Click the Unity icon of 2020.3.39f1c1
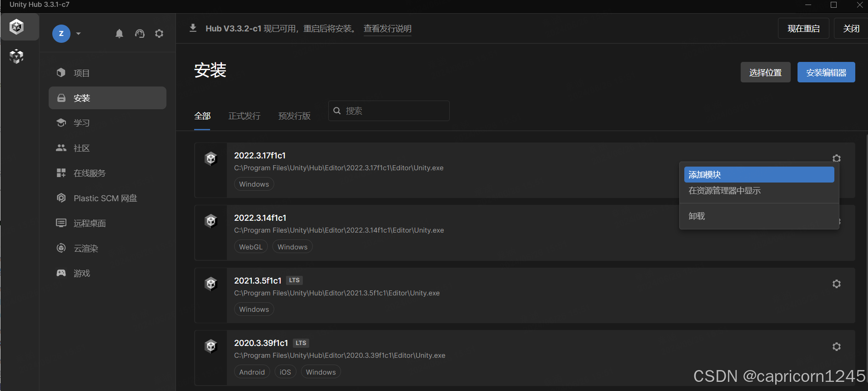This screenshot has width=868, height=391. pyautogui.click(x=211, y=346)
